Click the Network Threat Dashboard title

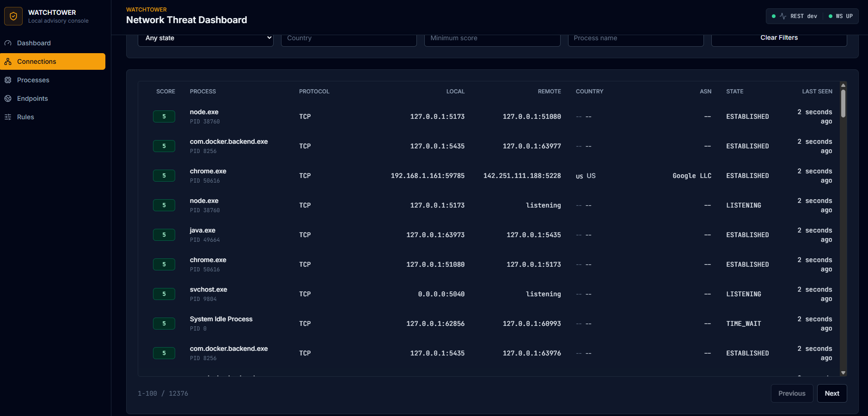(x=187, y=20)
